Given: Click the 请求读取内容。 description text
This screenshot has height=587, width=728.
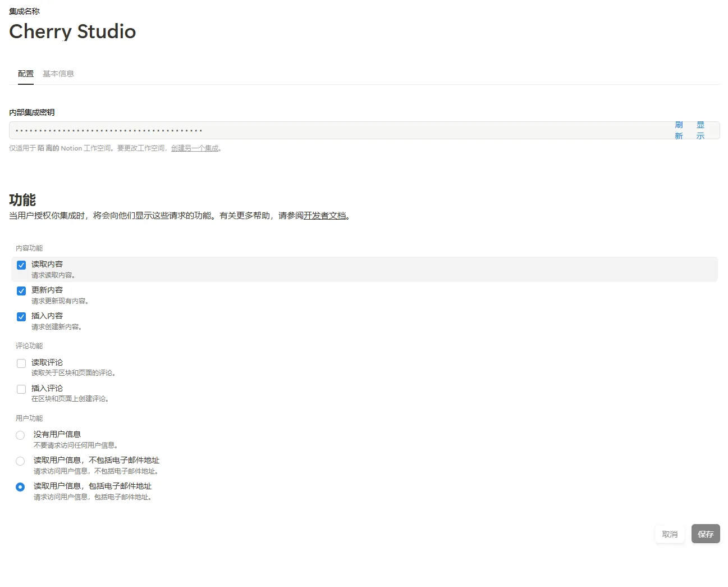Looking at the screenshot, I should [x=53, y=275].
